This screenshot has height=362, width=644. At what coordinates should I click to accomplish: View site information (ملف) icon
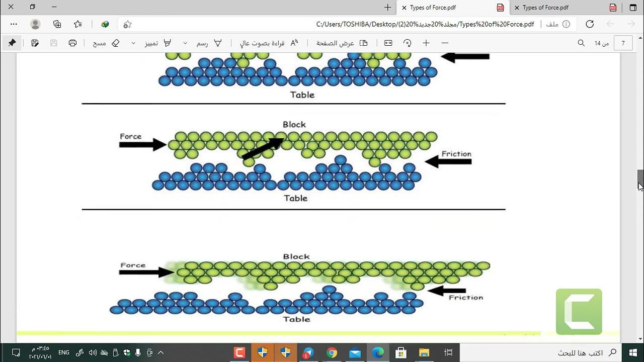click(x=566, y=24)
